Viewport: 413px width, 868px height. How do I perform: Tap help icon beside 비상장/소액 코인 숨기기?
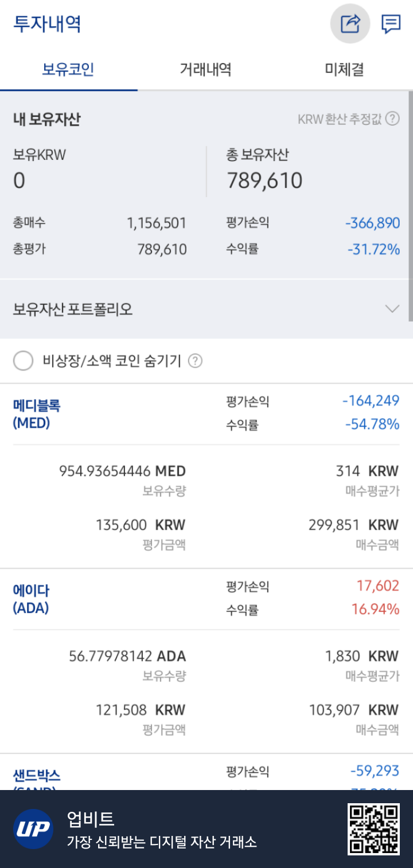[x=195, y=361]
